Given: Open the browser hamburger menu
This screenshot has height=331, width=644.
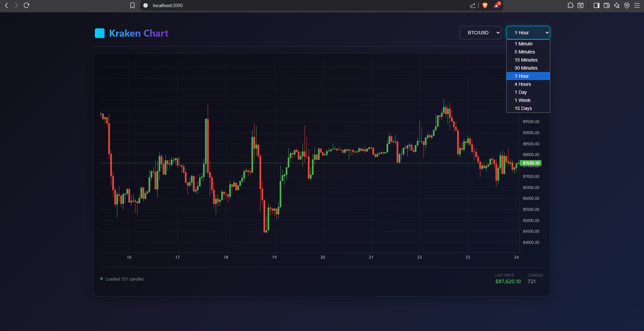Looking at the screenshot, I should click(637, 5).
